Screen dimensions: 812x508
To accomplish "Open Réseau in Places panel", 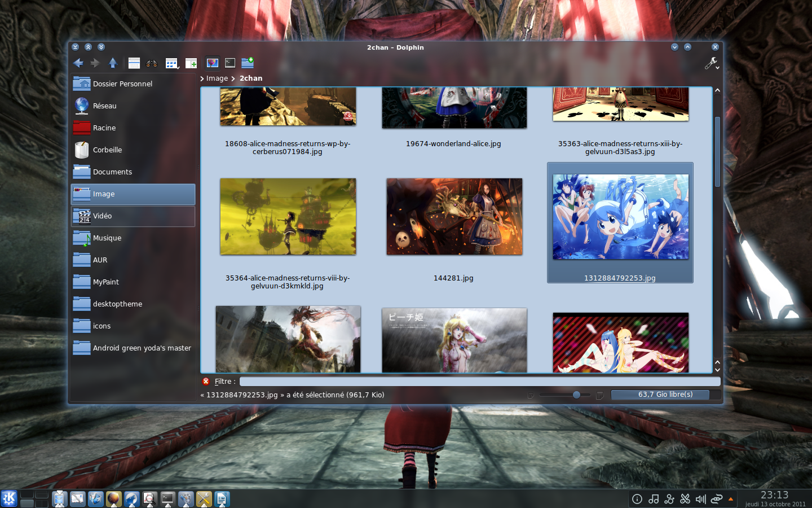I will pyautogui.click(x=133, y=106).
